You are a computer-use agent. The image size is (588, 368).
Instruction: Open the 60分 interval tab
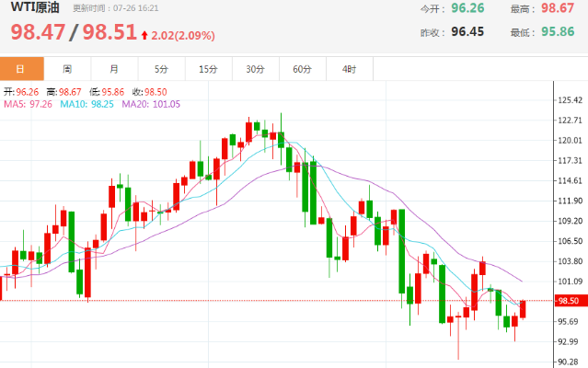pos(303,69)
